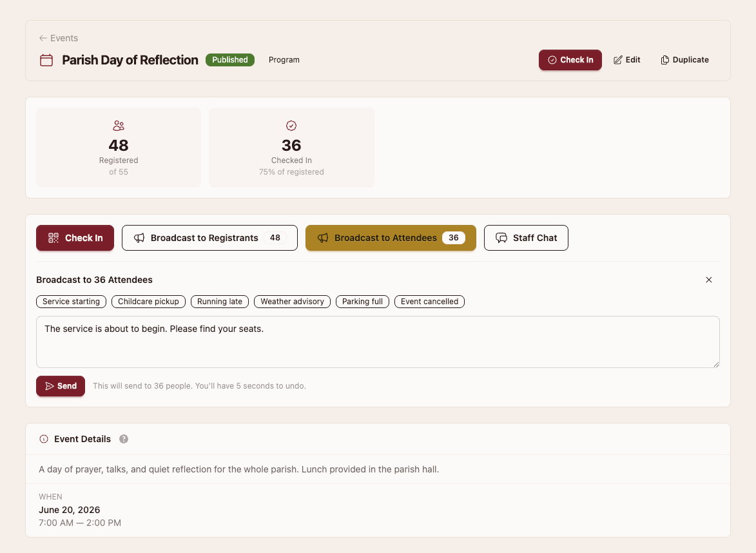Click the Parish Day of Reflection title
Viewport: 756px width, 553px height.
[x=130, y=60]
